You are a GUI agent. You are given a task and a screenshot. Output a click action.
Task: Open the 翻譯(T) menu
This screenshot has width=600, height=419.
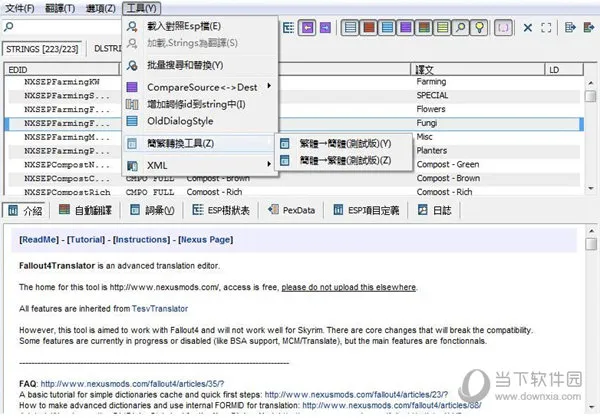(x=60, y=8)
